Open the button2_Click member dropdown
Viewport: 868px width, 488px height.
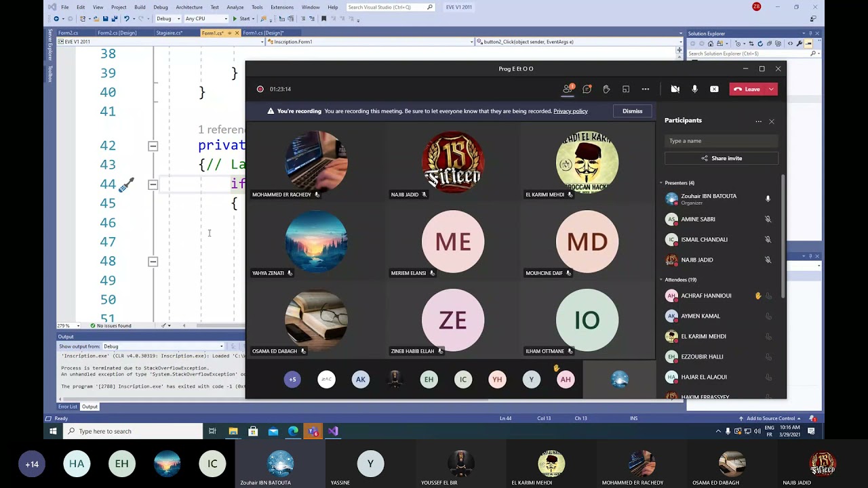tap(579, 42)
